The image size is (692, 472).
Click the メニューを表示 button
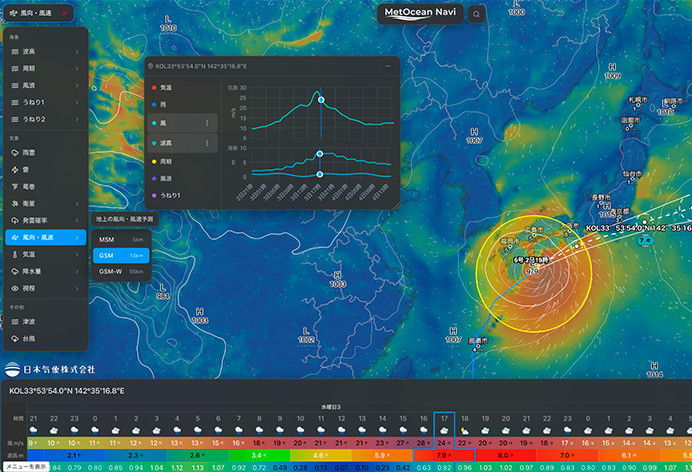[26, 467]
